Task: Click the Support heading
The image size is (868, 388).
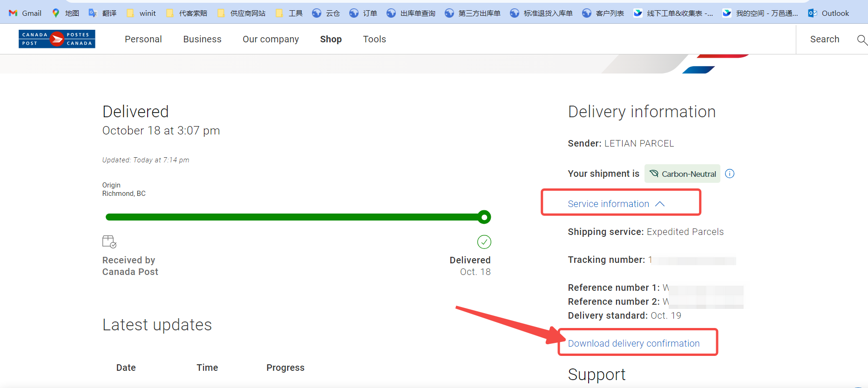Action: pyautogui.click(x=597, y=375)
